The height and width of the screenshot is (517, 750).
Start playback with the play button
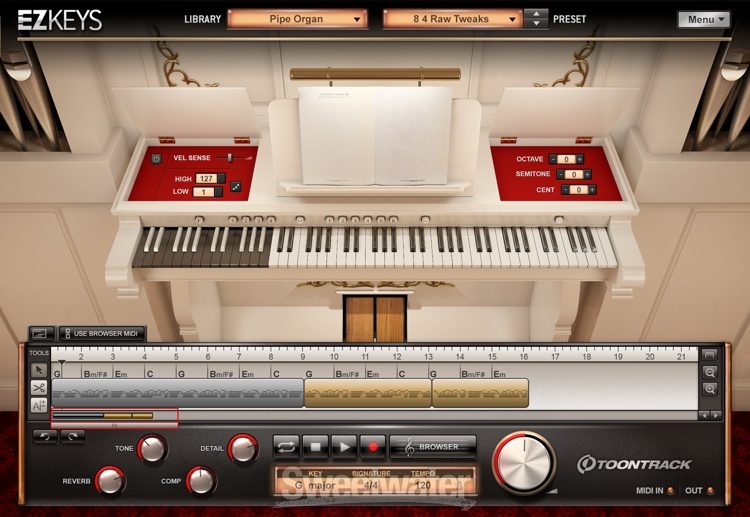tap(344, 447)
